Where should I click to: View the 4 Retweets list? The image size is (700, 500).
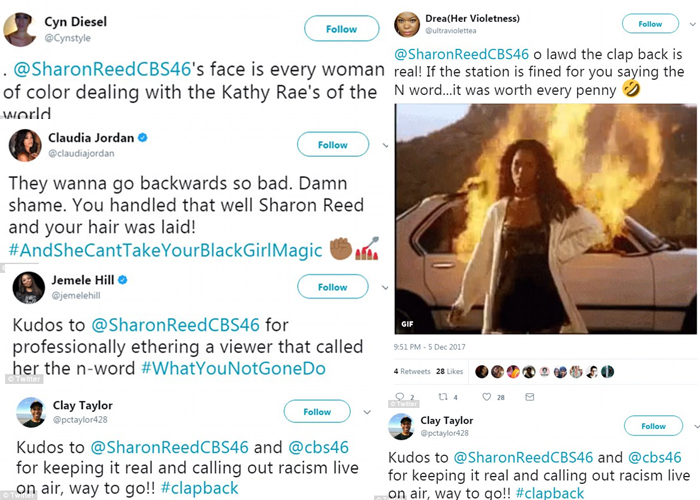coord(412,371)
